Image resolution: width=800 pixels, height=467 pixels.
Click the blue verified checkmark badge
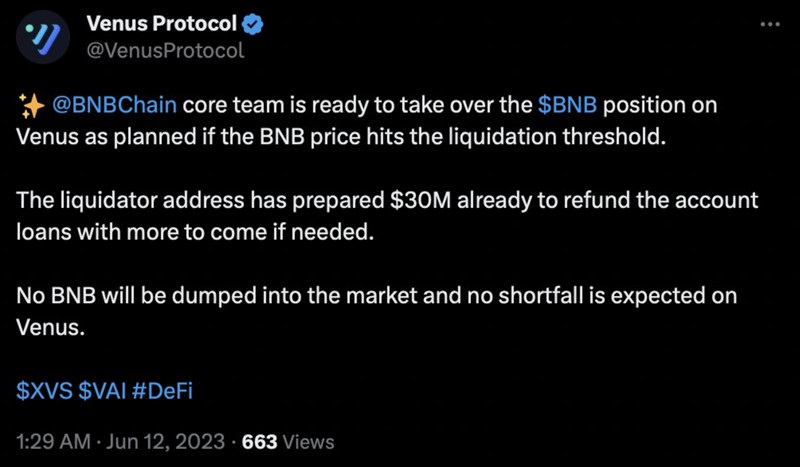pyautogui.click(x=252, y=24)
